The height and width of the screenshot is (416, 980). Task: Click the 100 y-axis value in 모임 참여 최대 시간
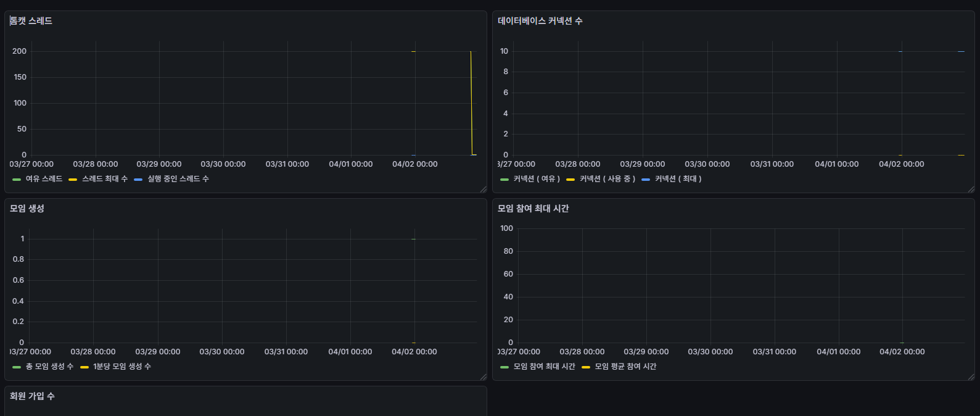click(507, 228)
